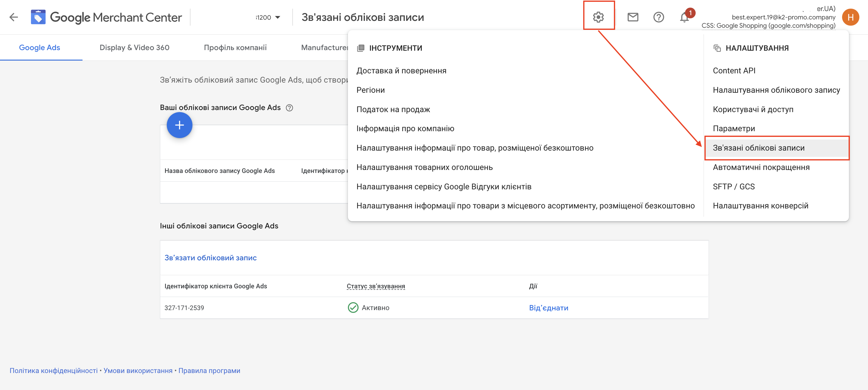
Task: Switch to Профіль компанії tab
Action: pos(235,48)
